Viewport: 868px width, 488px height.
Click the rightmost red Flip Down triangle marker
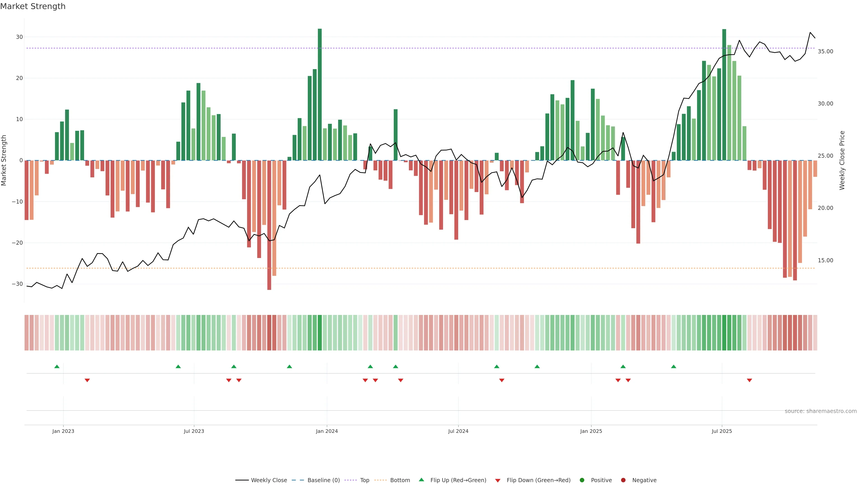(749, 380)
